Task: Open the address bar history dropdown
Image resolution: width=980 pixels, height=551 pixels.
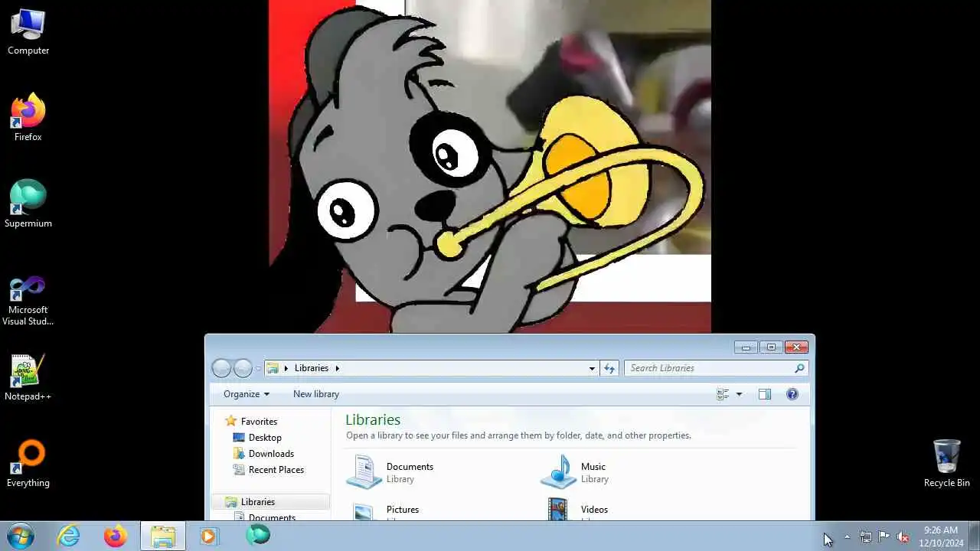Action: (x=592, y=368)
